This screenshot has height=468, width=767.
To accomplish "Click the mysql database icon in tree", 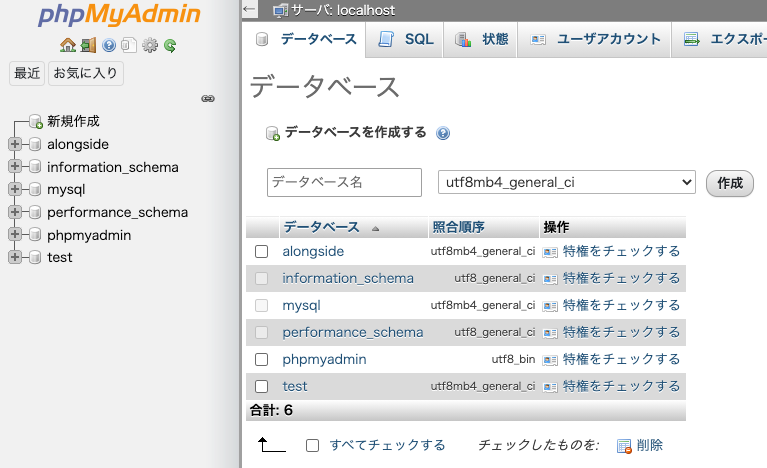I will point(35,189).
